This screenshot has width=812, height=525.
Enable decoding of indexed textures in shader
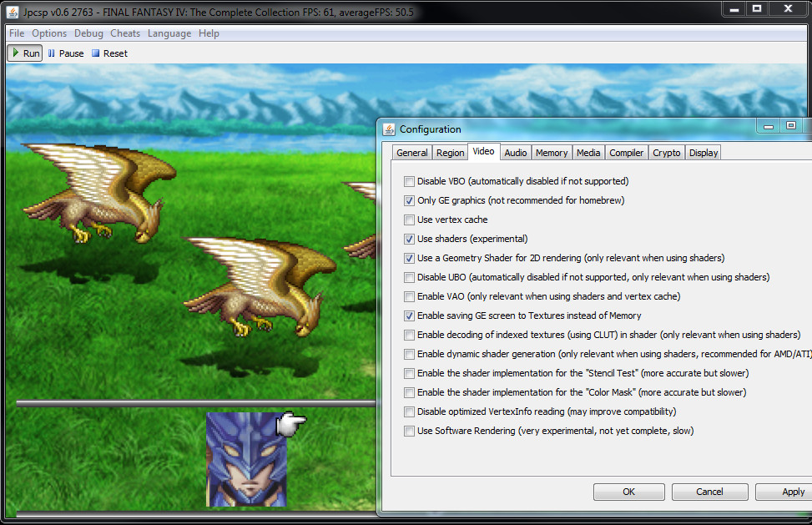click(409, 335)
